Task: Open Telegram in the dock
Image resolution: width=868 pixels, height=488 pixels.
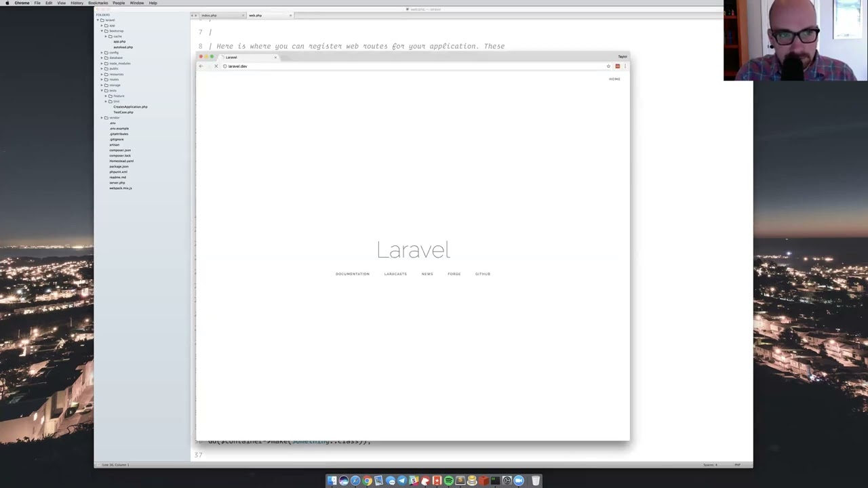Action: (x=402, y=481)
